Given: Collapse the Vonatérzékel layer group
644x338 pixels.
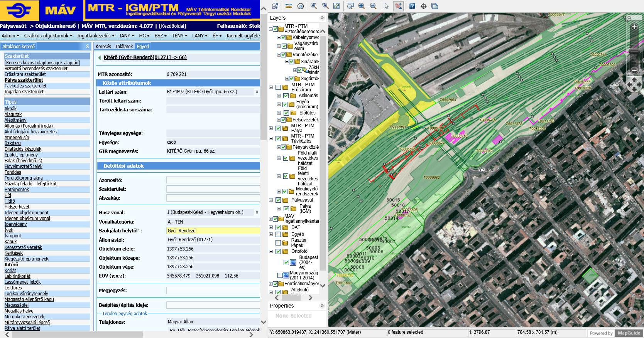Looking at the screenshot, I should (x=279, y=55).
